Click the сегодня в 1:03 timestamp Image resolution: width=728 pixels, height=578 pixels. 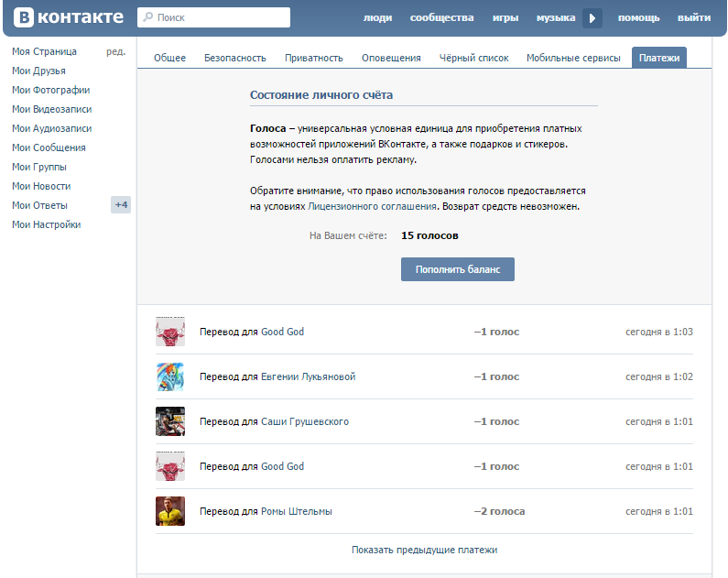(x=658, y=332)
